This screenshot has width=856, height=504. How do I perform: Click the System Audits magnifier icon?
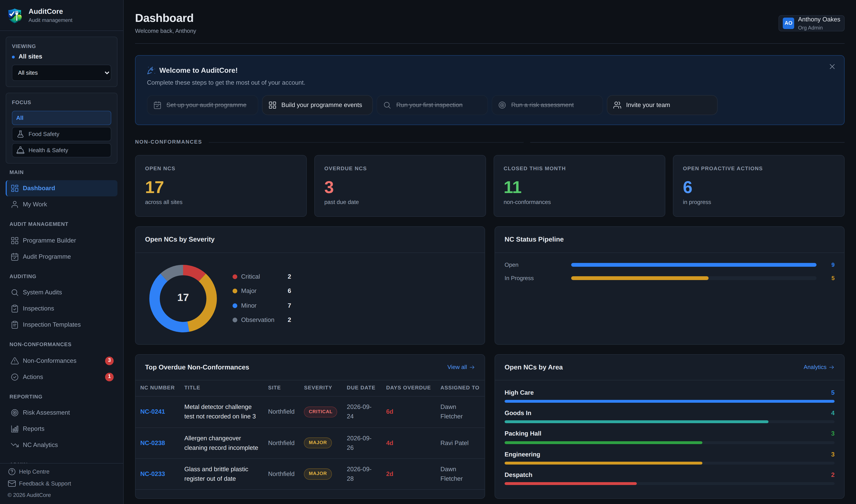pos(15,292)
